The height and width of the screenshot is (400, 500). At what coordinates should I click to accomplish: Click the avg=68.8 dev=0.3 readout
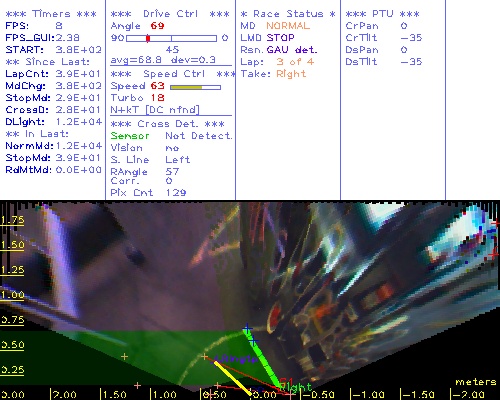[163, 60]
